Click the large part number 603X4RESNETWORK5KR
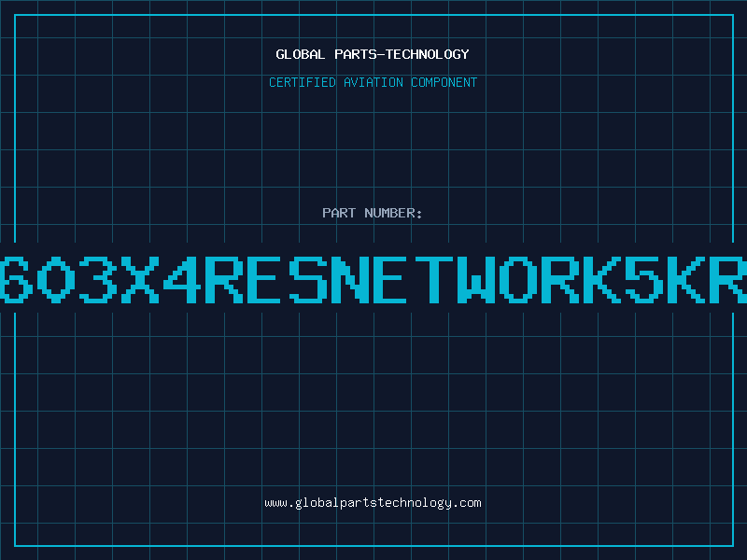 (373, 279)
